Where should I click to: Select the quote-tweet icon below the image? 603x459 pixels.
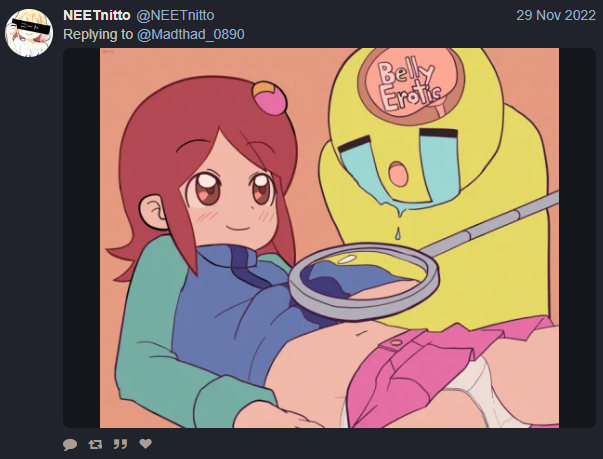click(x=120, y=444)
